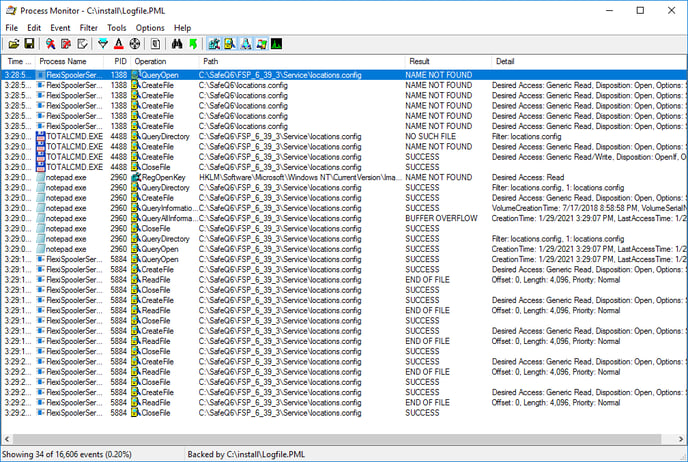Open Find using the binoculars icon

(x=177, y=44)
